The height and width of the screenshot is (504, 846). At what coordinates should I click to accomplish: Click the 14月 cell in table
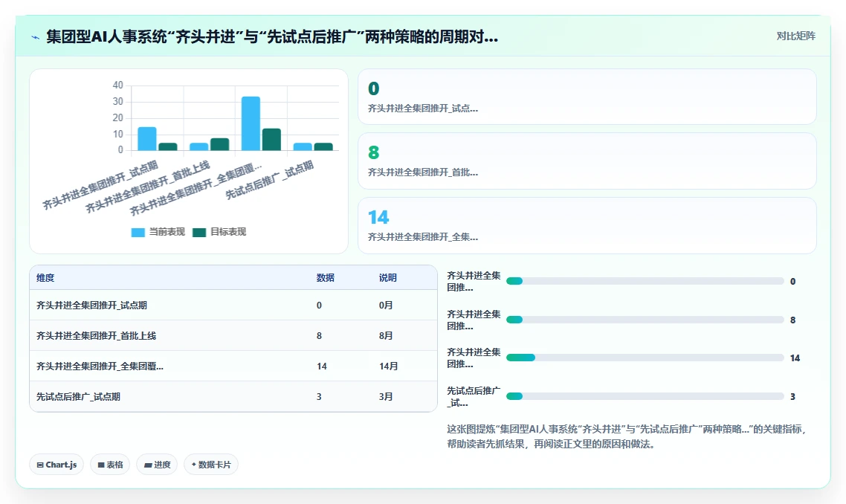tap(389, 366)
